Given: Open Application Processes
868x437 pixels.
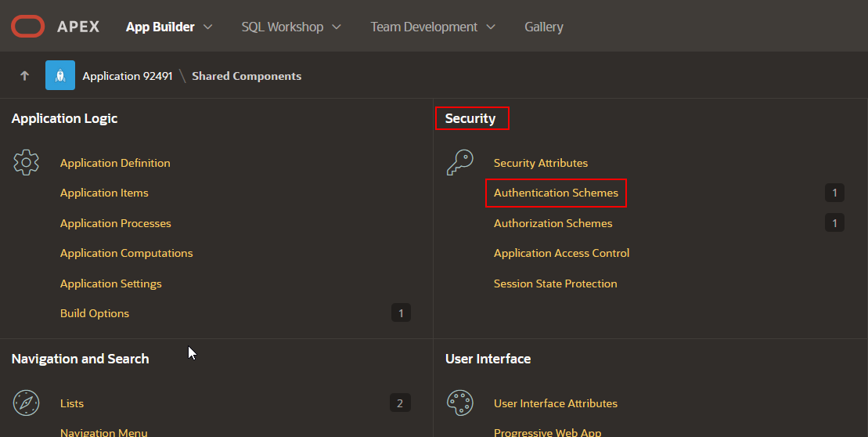Looking at the screenshot, I should 115,223.
